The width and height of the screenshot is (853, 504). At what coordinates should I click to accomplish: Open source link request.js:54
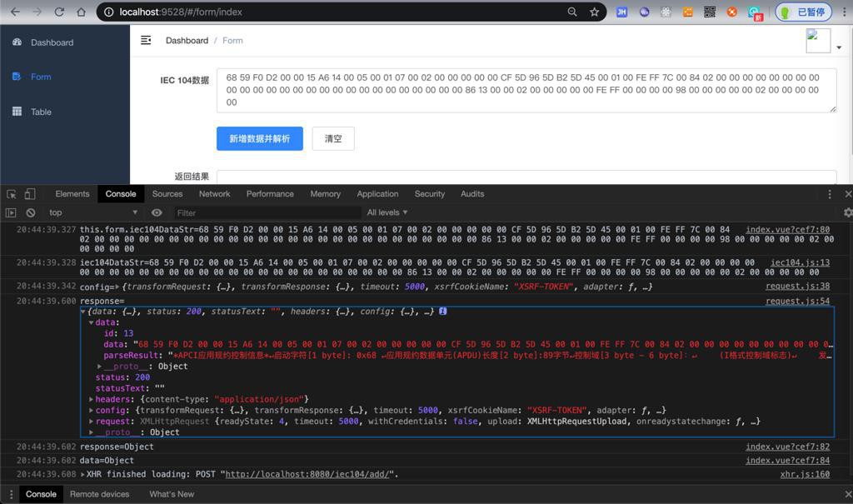tap(797, 301)
